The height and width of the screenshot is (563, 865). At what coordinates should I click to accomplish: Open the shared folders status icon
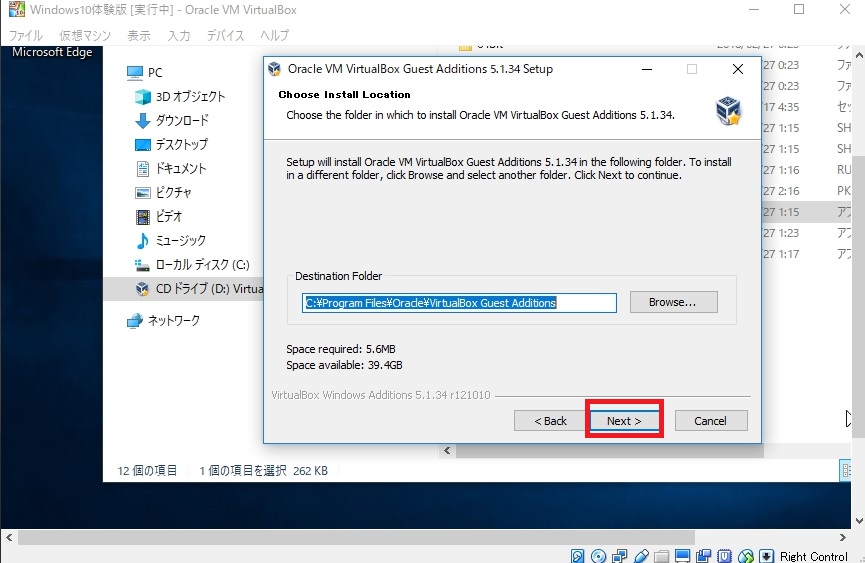pyautogui.click(x=662, y=556)
